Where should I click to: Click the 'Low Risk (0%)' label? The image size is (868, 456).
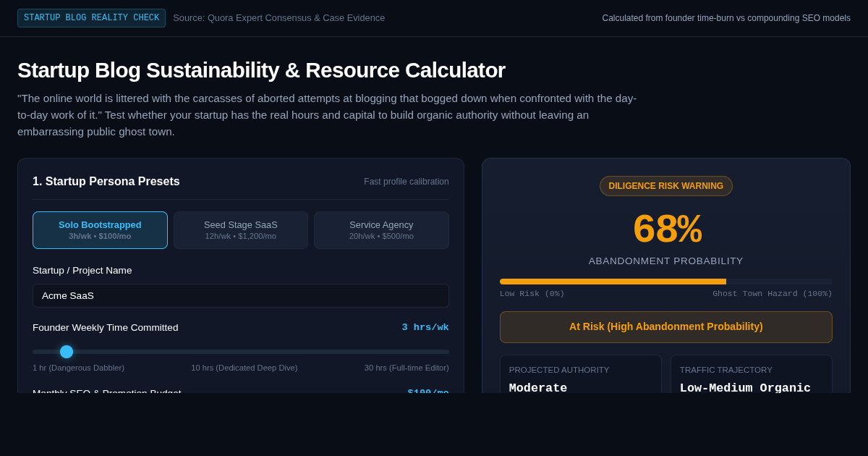[x=532, y=294]
